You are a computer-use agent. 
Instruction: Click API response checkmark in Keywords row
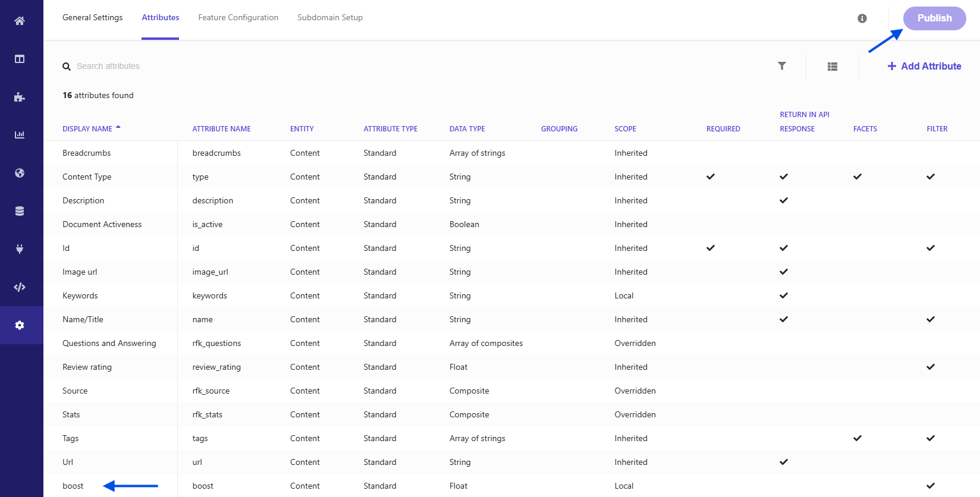(x=784, y=295)
